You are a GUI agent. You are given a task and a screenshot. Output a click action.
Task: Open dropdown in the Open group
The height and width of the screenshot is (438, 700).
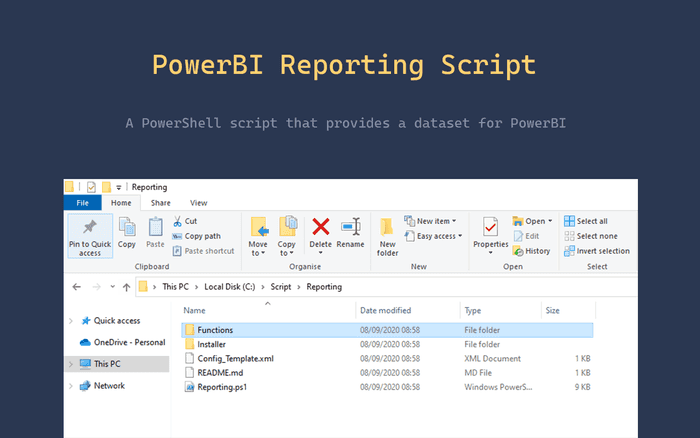coord(533,221)
